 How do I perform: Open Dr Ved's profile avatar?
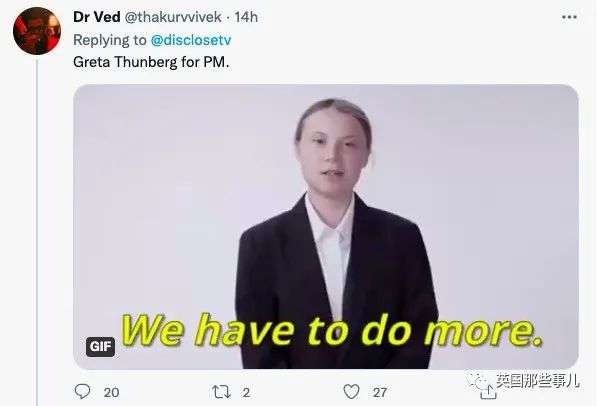[37, 31]
